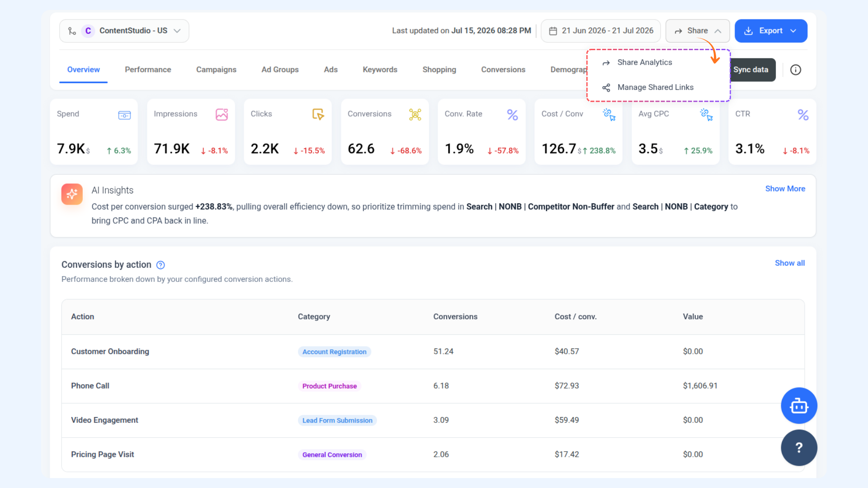Click the info circle icon beside Sync data
The height and width of the screenshot is (488, 868).
click(796, 70)
